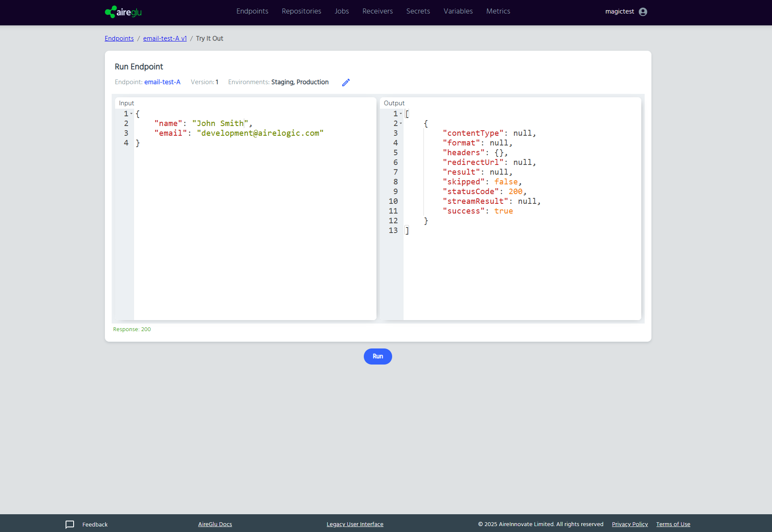This screenshot has width=772, height=532.
Task: Click the "format" key in Output
Action: point(462,143)
